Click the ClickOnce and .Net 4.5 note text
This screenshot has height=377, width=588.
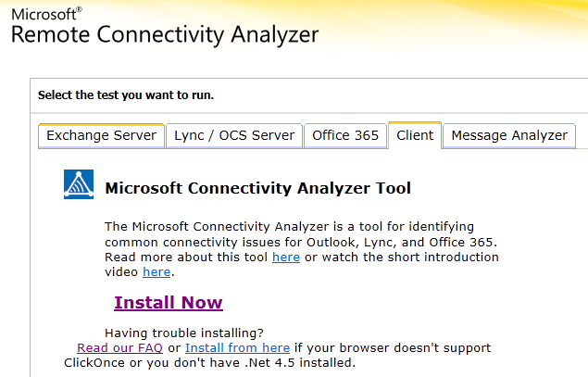pos(209,363)
